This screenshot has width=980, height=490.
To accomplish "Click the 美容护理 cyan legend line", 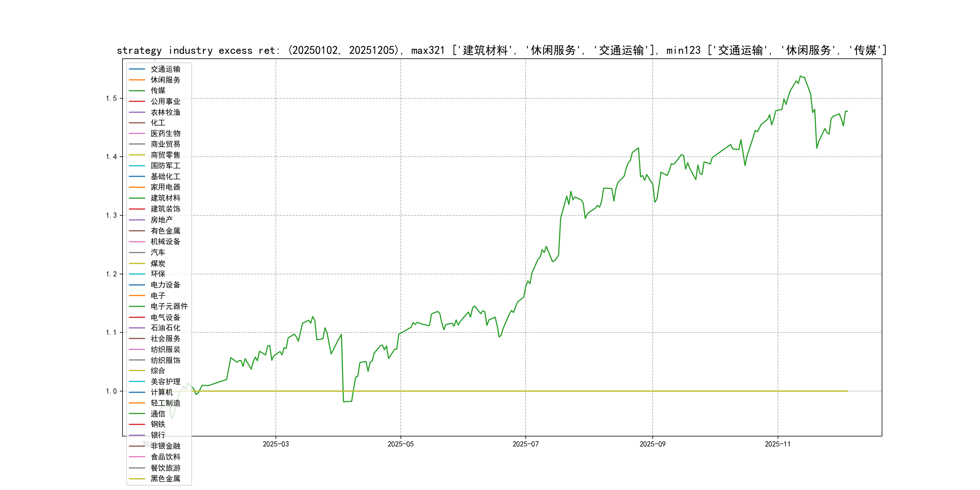I will coord(137,382).
